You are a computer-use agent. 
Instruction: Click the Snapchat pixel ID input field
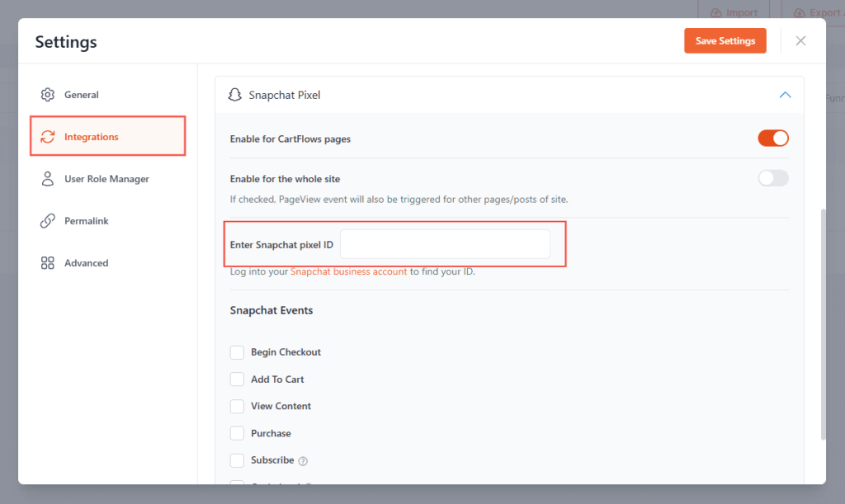click(x=446, y=244)
